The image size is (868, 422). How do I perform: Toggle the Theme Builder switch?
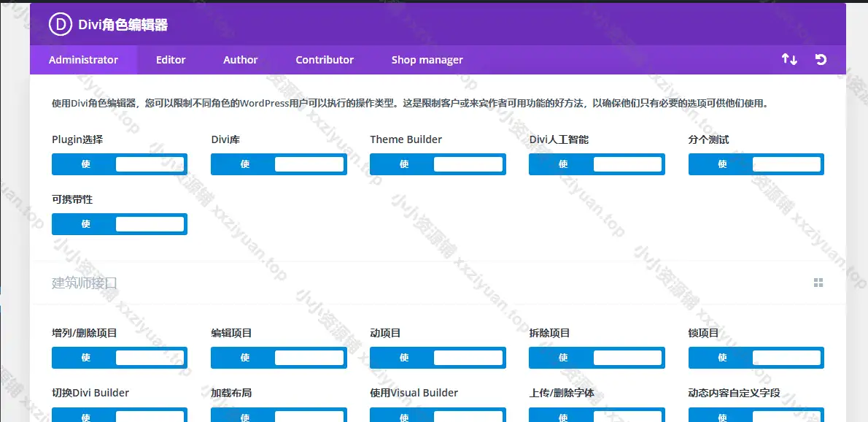[x=438, y=164]
